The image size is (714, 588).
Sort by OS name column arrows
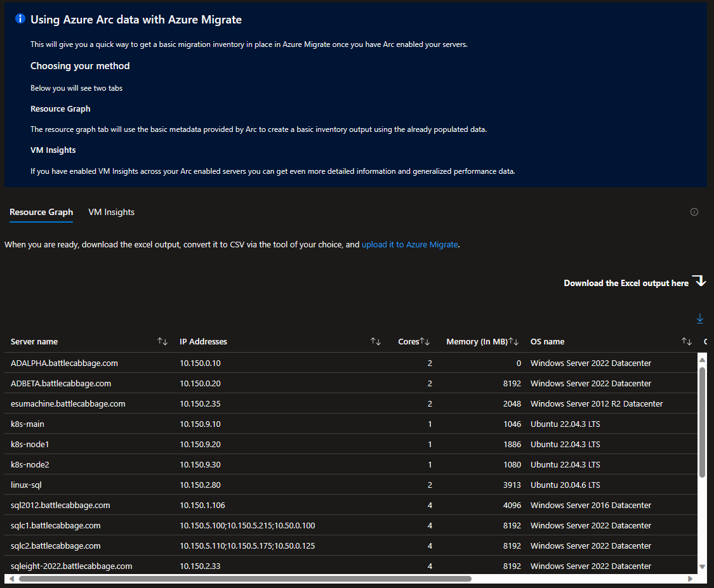687,341
